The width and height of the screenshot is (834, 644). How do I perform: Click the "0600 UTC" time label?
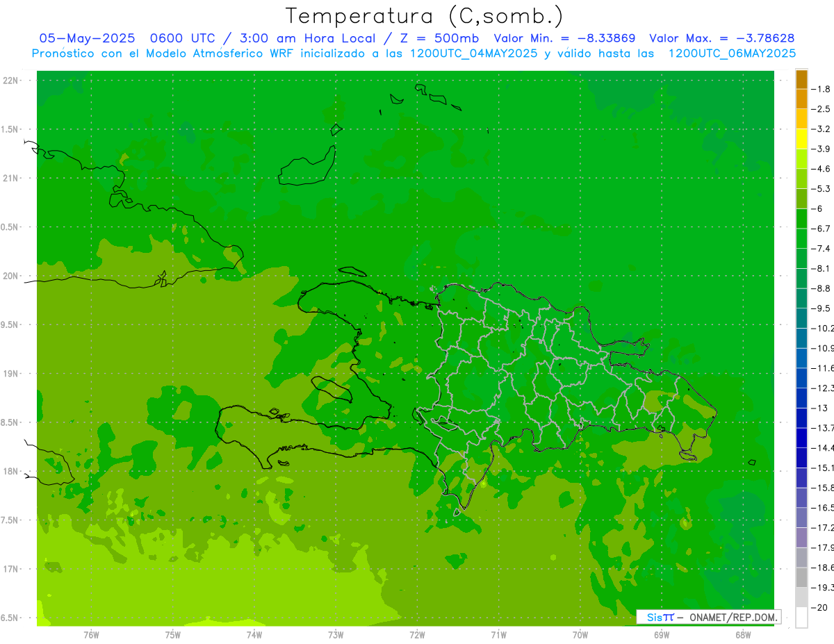(183, 38)
